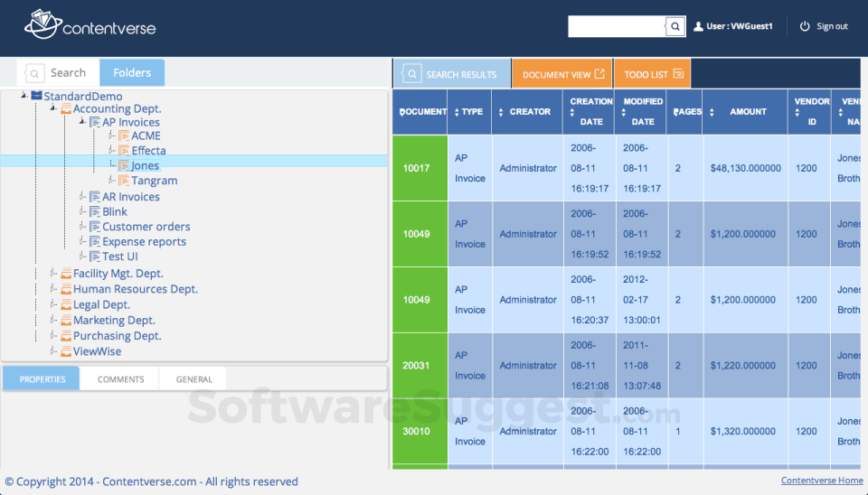Click the magnifier button in header search

tap(675, 26)
